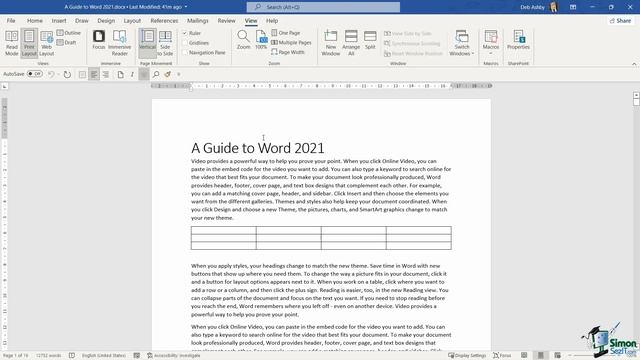Toggle AutoSave switch
640x360 pixels.
[35, 74]
